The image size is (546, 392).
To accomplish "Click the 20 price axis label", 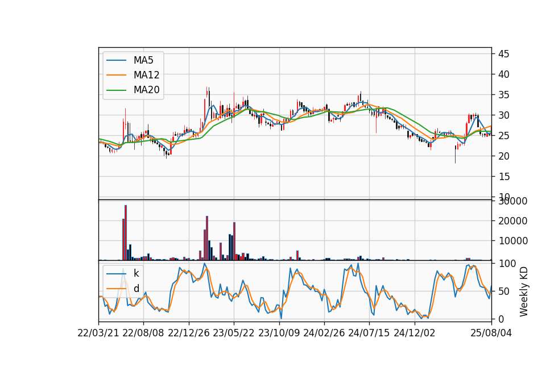I will 503,156.
